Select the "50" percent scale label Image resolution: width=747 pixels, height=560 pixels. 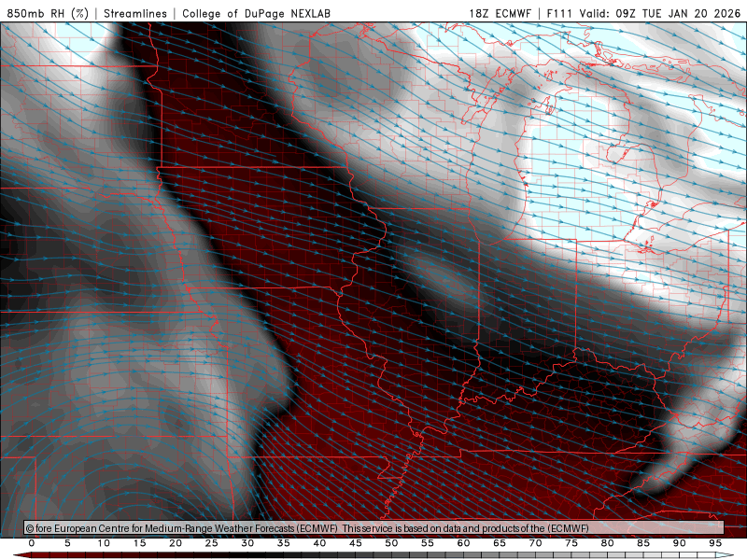pyautogui.click(x=391, y=543)
